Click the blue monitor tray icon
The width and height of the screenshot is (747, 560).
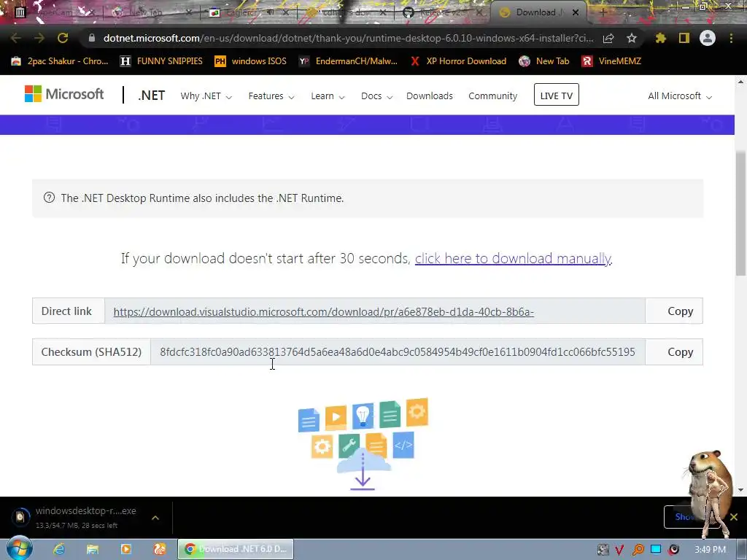click(x=656, y=550)
